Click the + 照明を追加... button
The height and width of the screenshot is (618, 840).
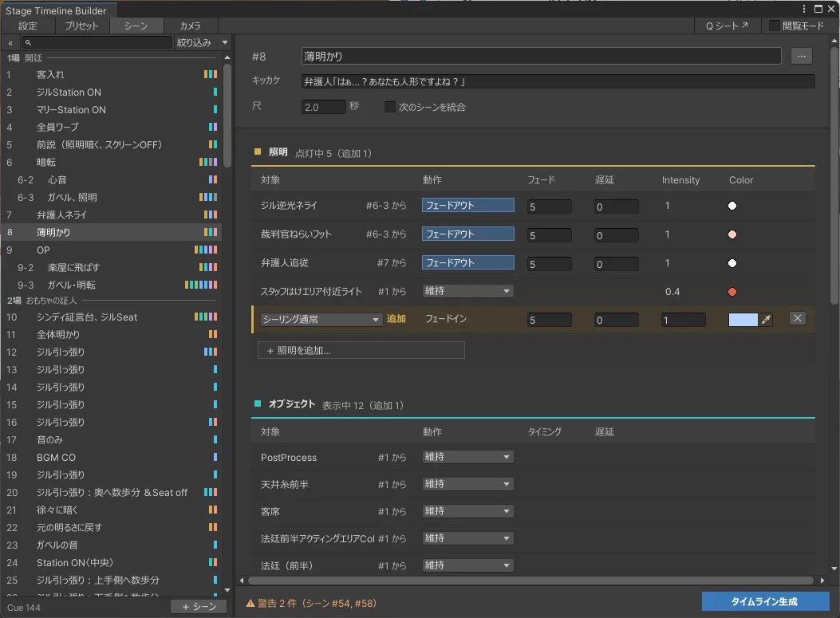point(361,351)
